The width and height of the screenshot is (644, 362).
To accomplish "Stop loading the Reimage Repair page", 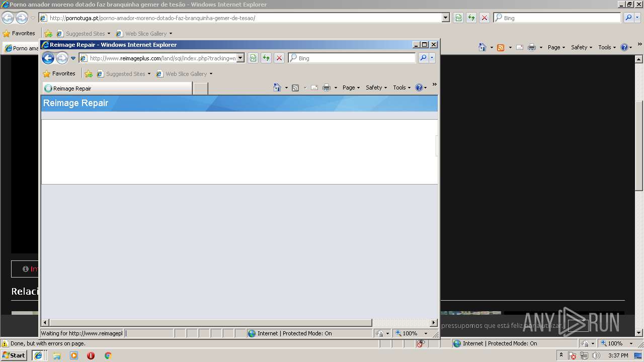I will [279, 58].
